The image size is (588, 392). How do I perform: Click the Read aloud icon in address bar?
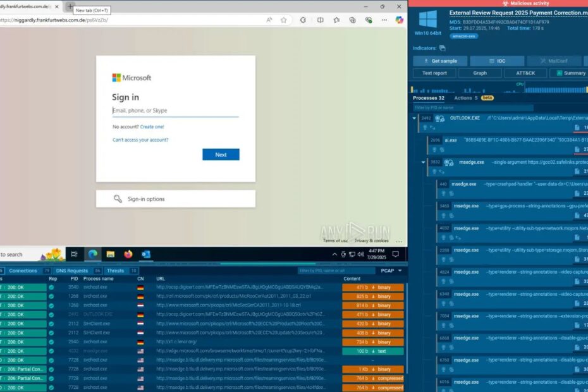[x=269, y=20]
